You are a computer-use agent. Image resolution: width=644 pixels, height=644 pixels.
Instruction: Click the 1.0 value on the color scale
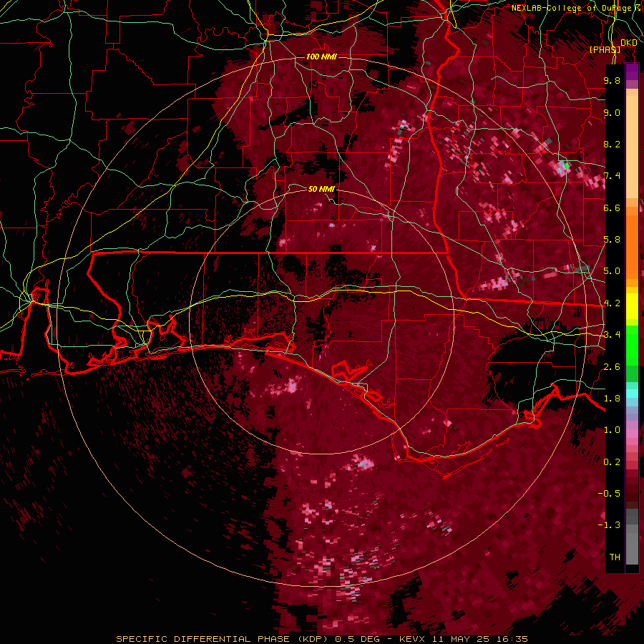(x=612, y=430)
